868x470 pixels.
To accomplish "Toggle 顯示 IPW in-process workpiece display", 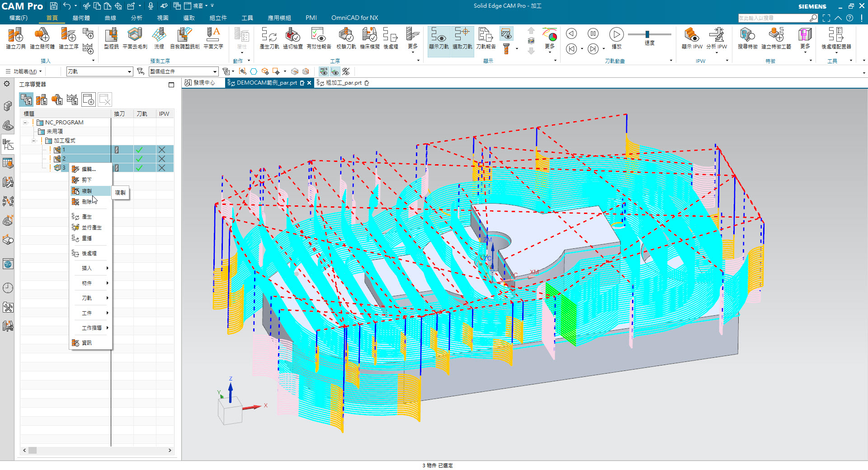I will coord(692,38).
